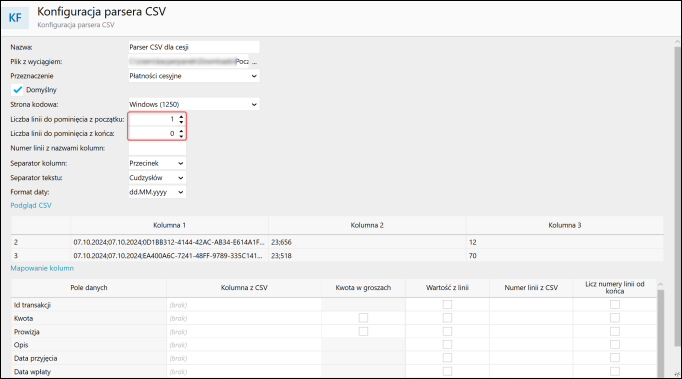682x379 pixels.
Task: Click the KF application logo icon
Action: [x=16, y=17]
